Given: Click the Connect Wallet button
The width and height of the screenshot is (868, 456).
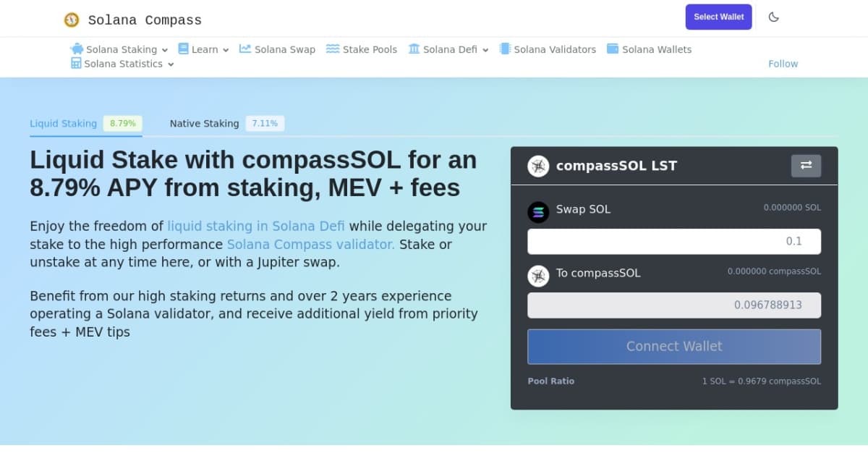Looking at the screenshot, I should click(674, 347).
